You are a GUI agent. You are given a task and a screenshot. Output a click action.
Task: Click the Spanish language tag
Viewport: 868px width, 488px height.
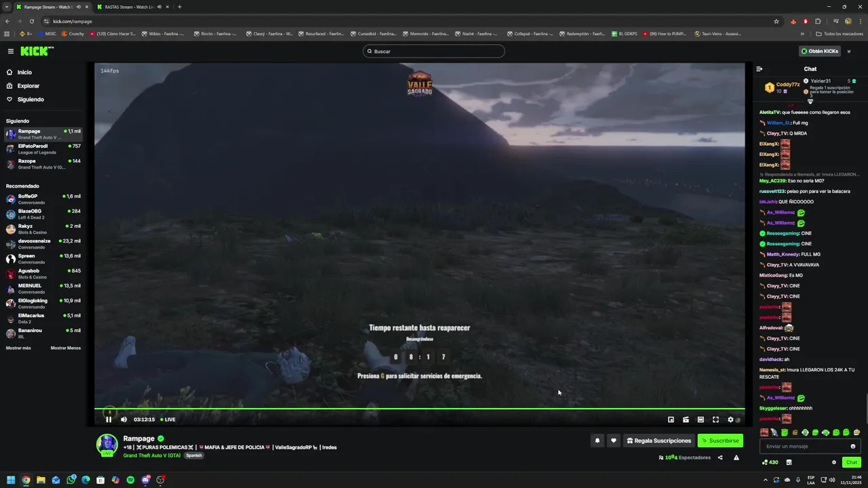coord(194,455)
